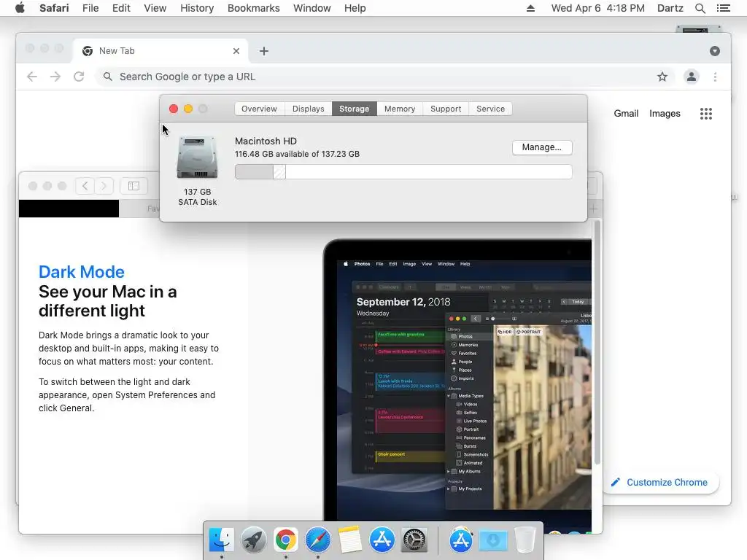
Task: Minimize the About This Mac window
Action: [188, 109]
